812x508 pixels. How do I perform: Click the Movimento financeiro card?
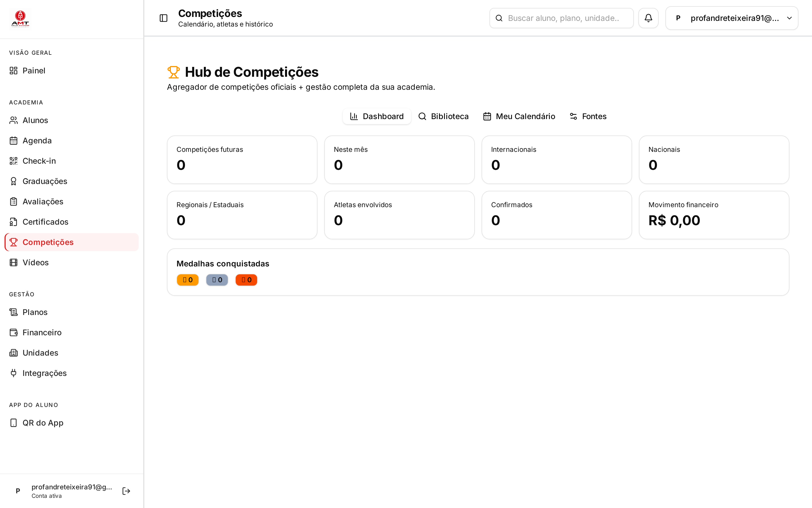click(714, 215)
